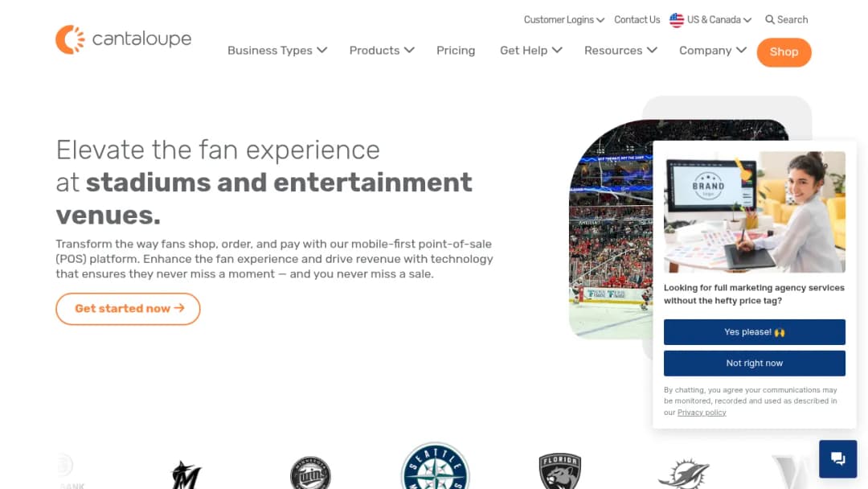Open the Privacy policy link

tap(702, 413)
